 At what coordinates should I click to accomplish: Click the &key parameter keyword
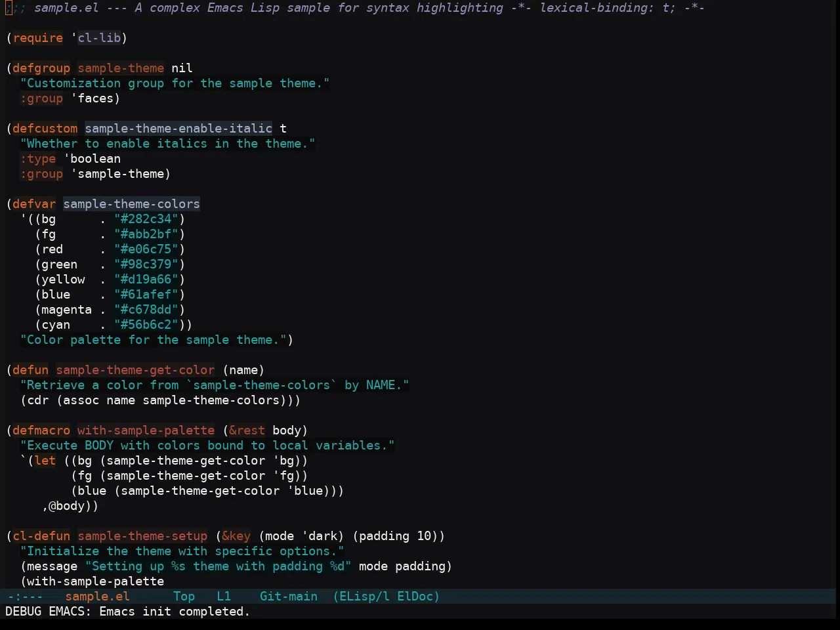click(x=236, y=536)
